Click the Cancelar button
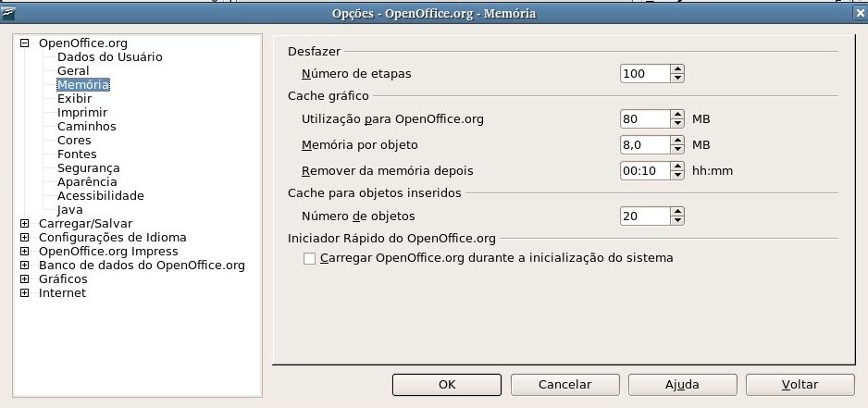Screen dimensions: 868x408 [x=564, y=385]
